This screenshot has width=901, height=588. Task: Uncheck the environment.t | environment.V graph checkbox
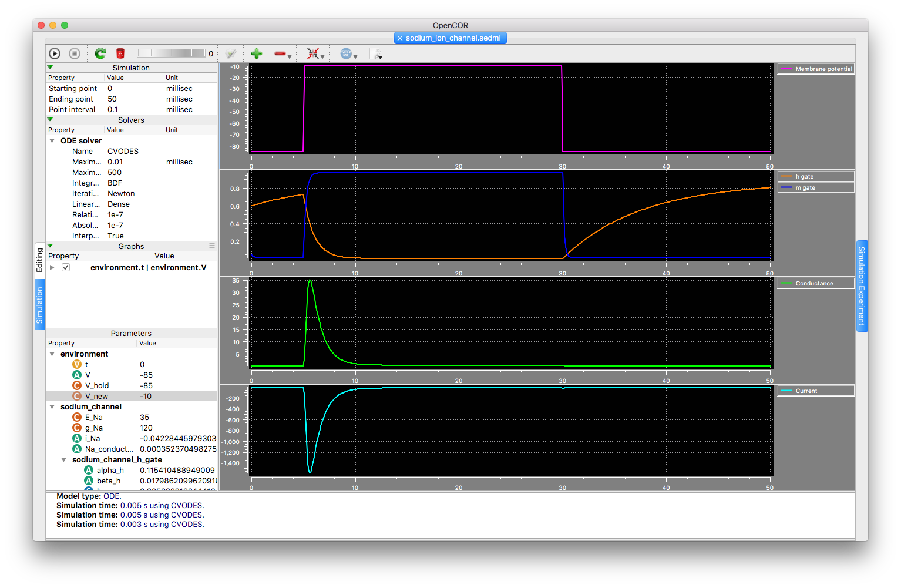66,267
